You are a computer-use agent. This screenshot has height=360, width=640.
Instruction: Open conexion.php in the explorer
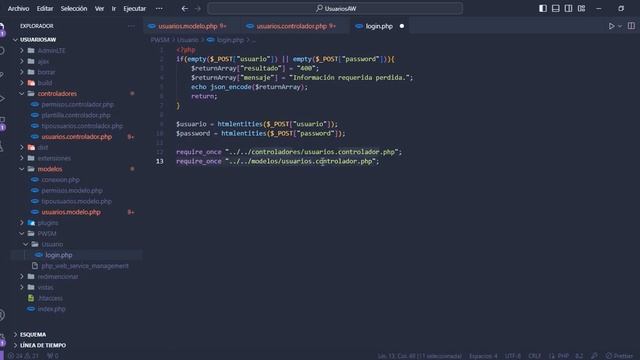[60, 180]
